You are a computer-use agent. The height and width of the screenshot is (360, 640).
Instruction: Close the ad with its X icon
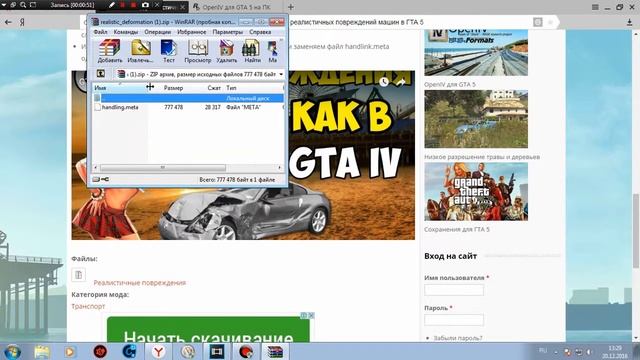[311, 316]
